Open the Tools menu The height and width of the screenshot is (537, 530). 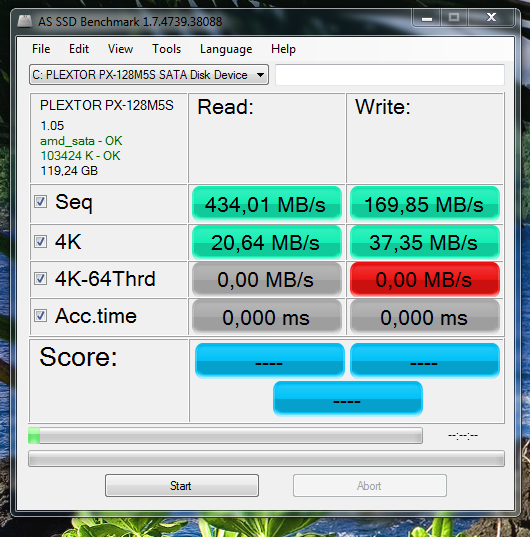(x=166, y=49)
